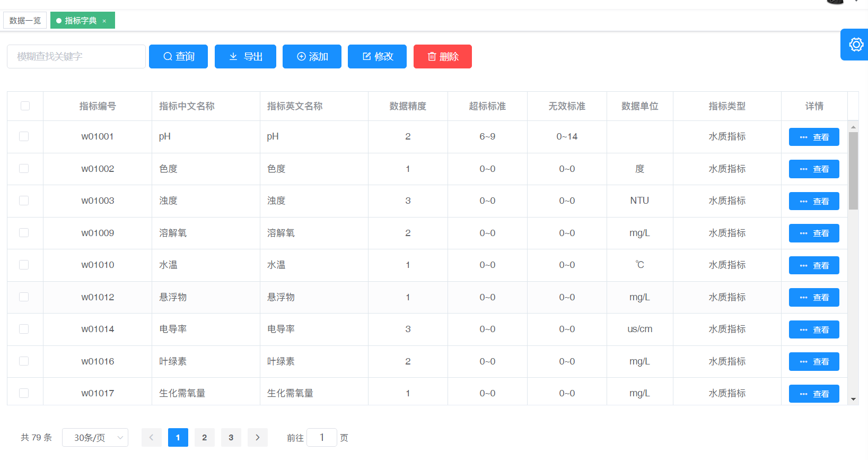Screen dimensions: 868x460
Task: Click the 导出 export button
Action: (x=246, y=56)
